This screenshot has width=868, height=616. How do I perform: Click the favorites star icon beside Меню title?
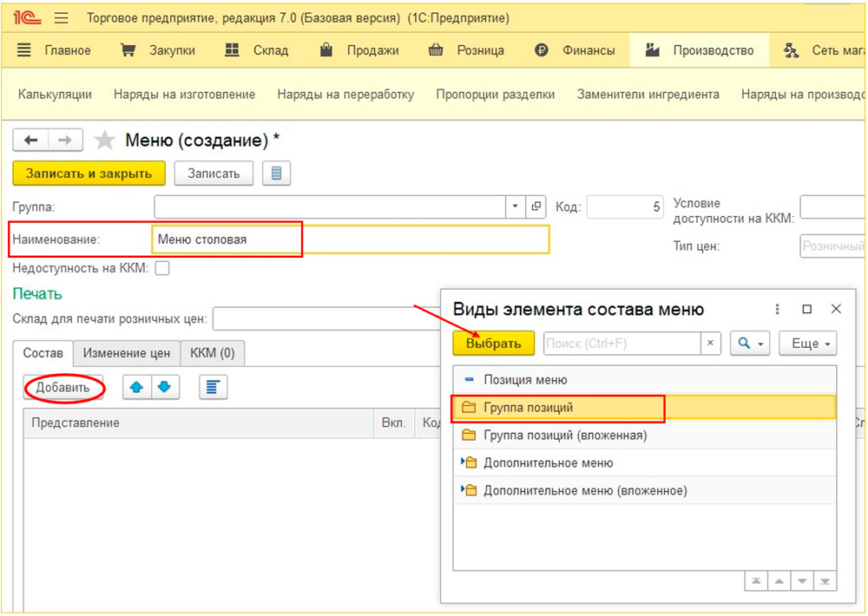pos(104,141)
